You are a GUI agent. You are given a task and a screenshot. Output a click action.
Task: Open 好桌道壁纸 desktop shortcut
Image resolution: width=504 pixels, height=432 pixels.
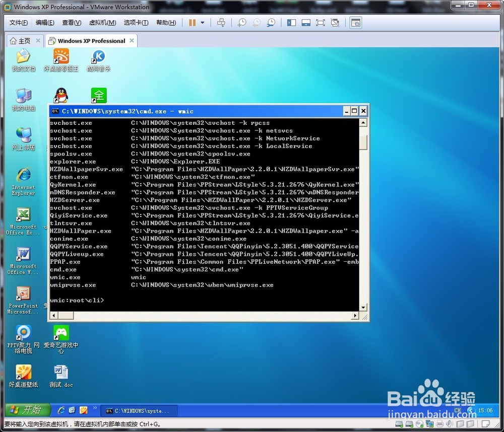point(23,376)
